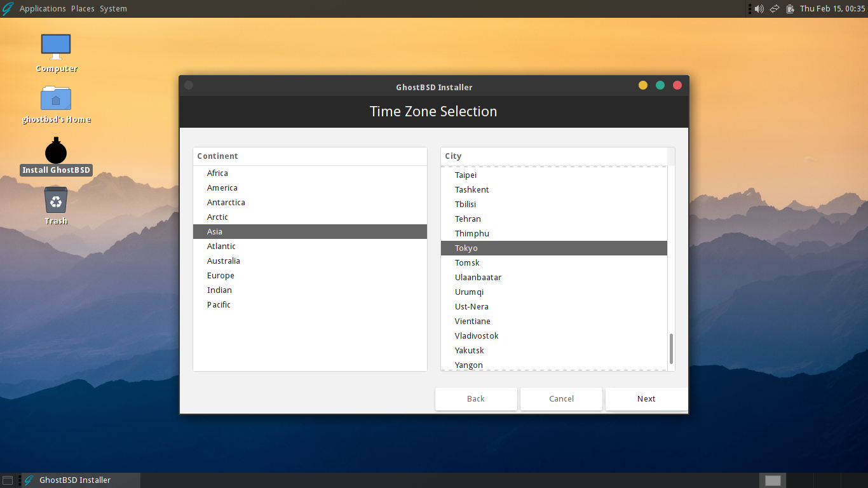Image resolution: width=868 pixels, height=488 pixels.
Task: Click the network connection icon in the tray
Action: tap(775, 9)
